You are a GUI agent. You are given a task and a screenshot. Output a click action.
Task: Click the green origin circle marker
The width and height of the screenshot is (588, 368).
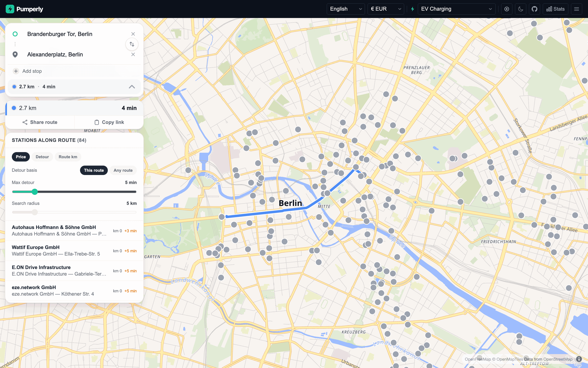click(15, 34)
